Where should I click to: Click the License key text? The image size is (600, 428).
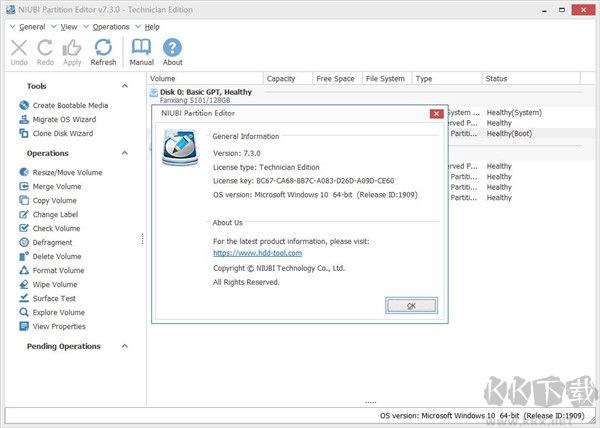[303, 181]
